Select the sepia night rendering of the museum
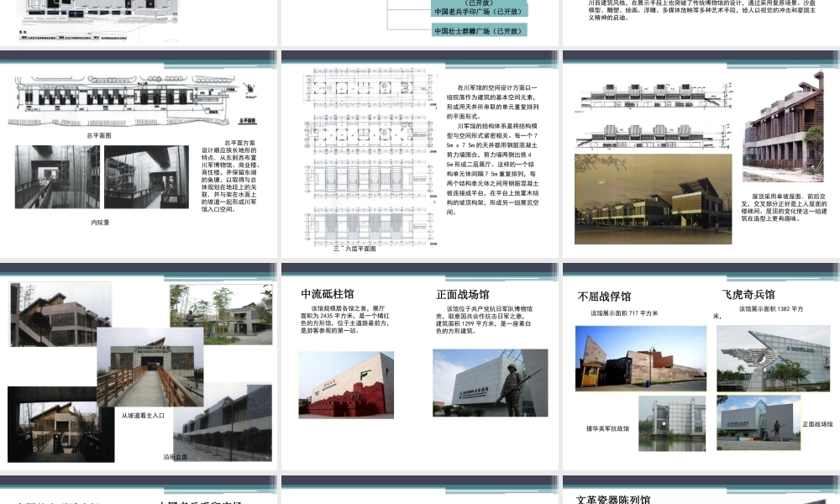The height and width of the screenshot is (504, 840). coord(653,199)
